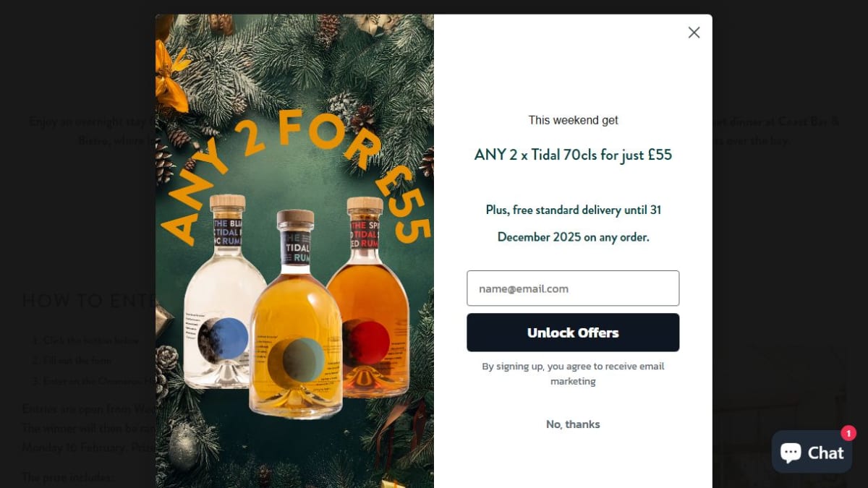Click the name@email.com email field
The width and height of the screenshot is (868, 488).
pyautogui.click(x=573, y=288)
